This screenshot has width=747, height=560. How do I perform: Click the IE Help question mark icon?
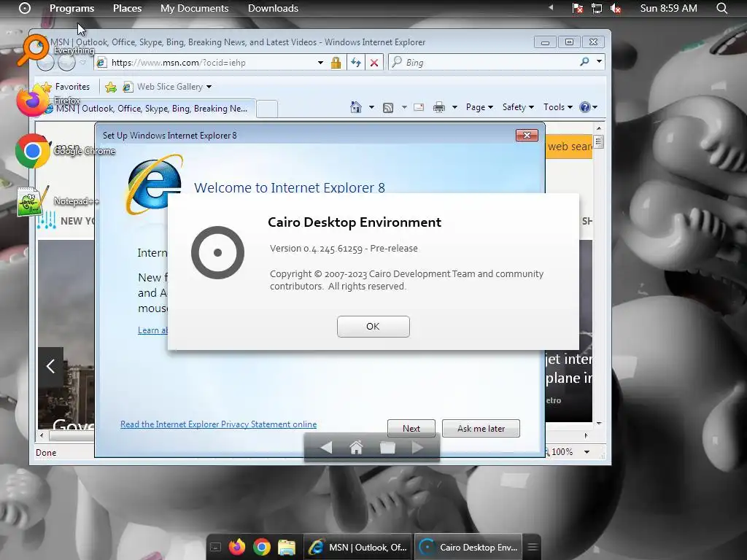click(x=585, y=107)
